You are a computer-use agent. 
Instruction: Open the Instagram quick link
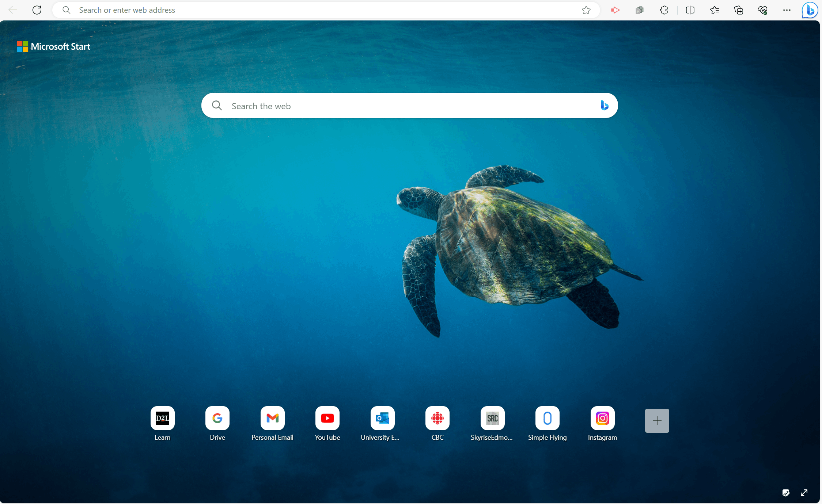click(602, 419)
